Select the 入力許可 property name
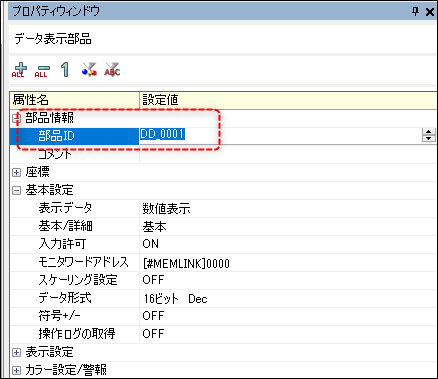The width and height of the screenshot is (438, 379). click(62, 244)
